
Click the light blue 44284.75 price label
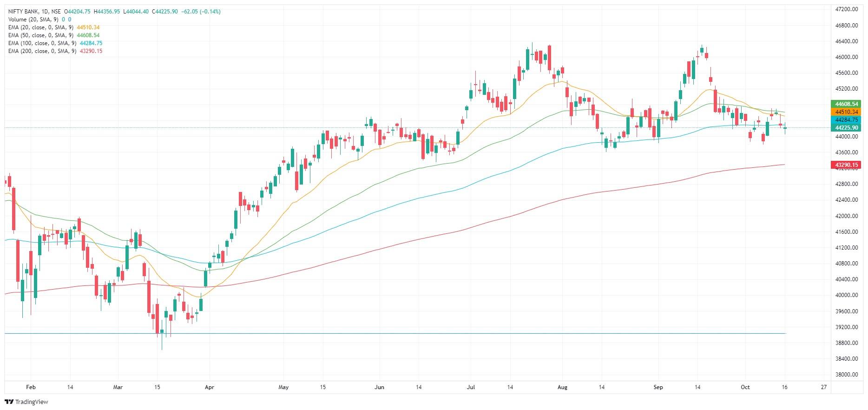click(846, 120)
